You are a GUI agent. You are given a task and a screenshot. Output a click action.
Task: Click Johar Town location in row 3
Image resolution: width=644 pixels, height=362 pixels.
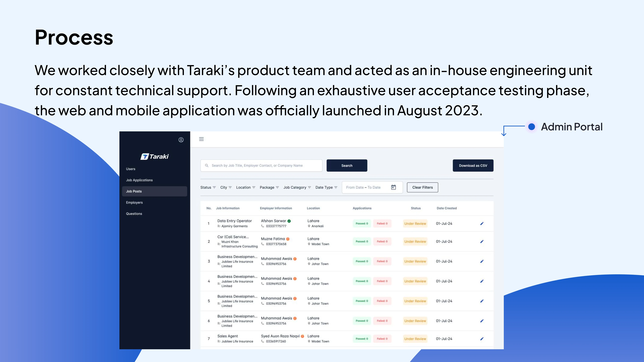320,264
